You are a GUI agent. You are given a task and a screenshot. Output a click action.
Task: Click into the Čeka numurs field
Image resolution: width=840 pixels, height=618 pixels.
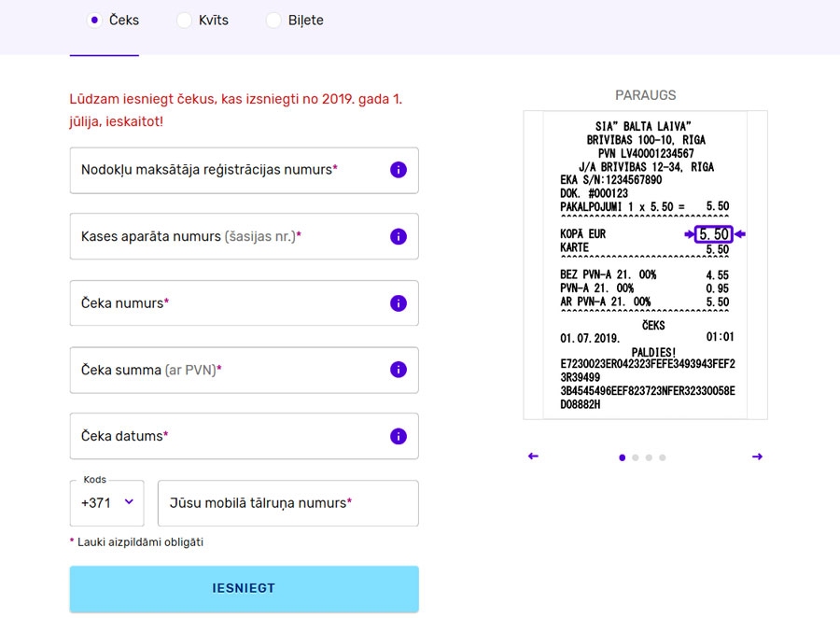(224, 303)
